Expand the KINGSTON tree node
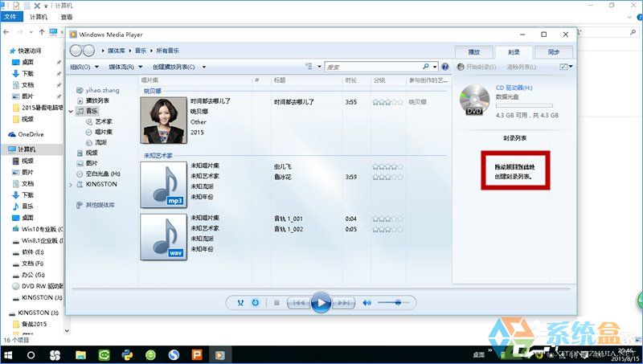 click(71, 185)
